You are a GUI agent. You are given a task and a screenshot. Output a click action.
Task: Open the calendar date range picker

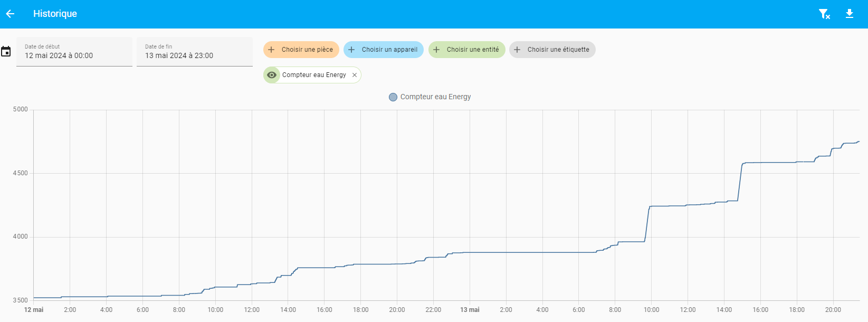point(6,51)
